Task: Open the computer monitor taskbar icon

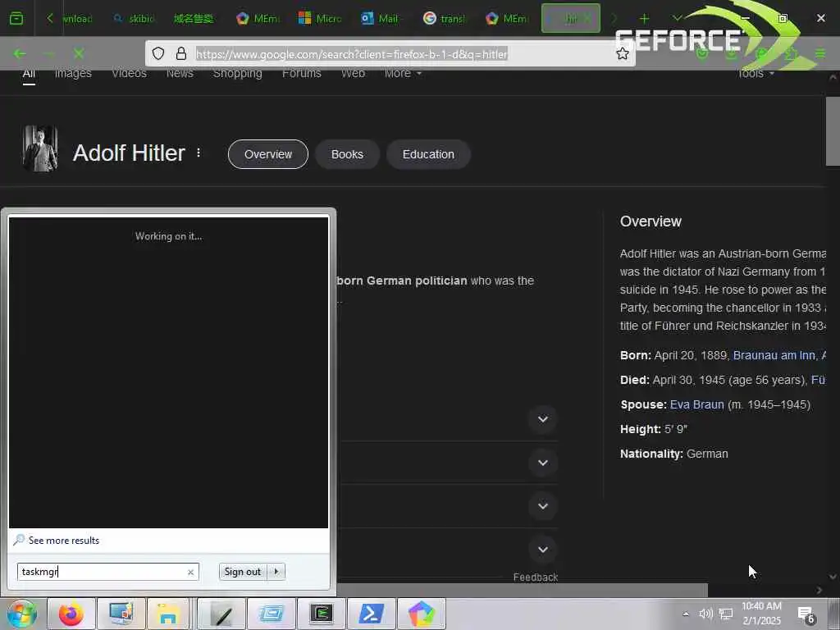Action: [121, 614]
